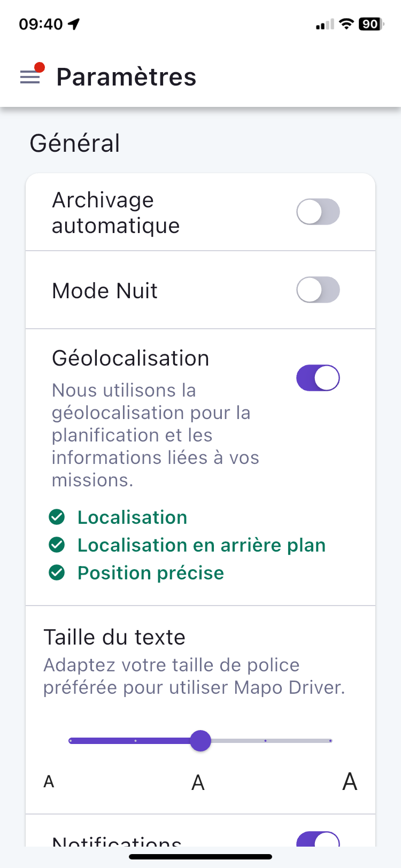Viewport: 401px width, 868px height.
Task: Tap the check icon beside Position précise
Action: point(57,572)
